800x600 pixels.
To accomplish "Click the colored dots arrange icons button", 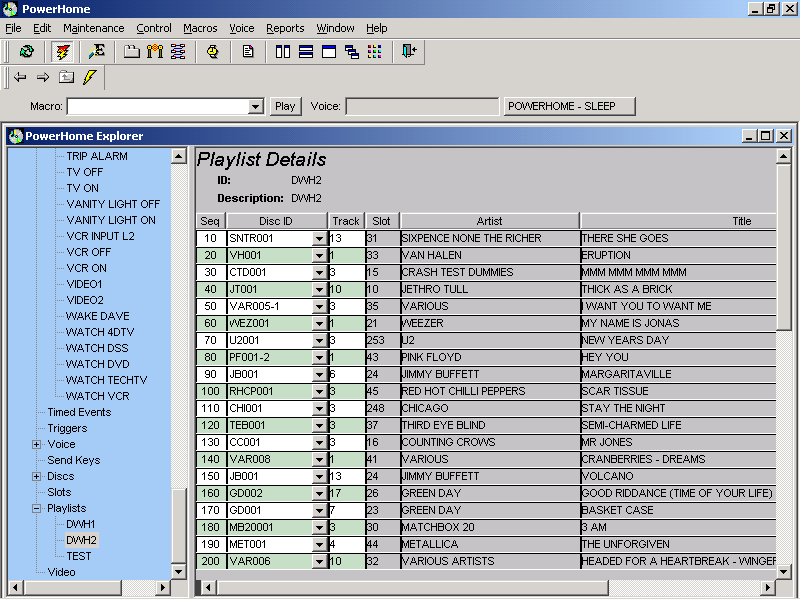I will coord(375,52).
